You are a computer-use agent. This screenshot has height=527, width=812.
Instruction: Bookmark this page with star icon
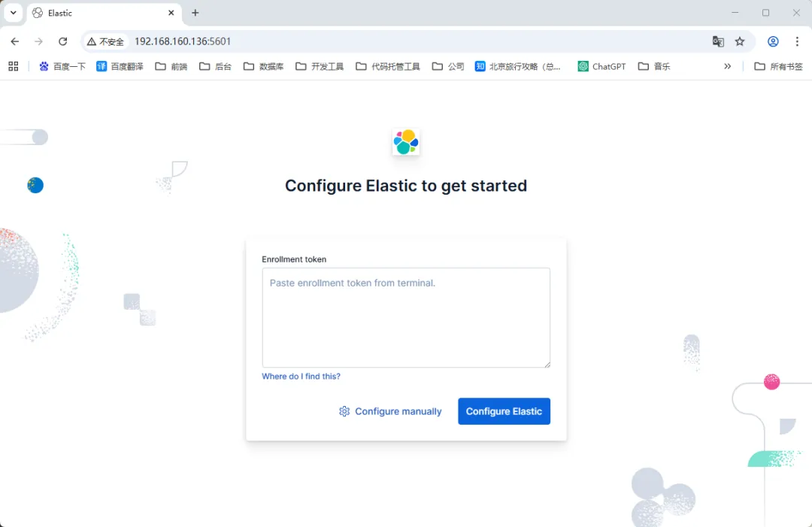pos(740,41)
